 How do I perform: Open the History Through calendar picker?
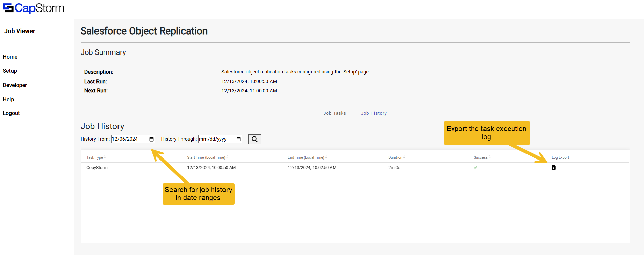click(239, 139)
